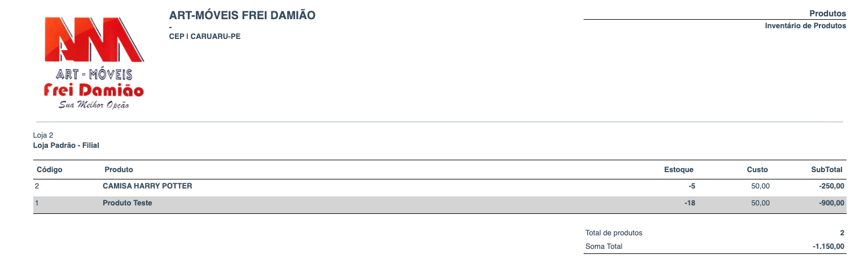Viewport: 868px width, 272px height.
Task: Select the Loja Padrão - Filial text
Action: (x=66, y=146)
